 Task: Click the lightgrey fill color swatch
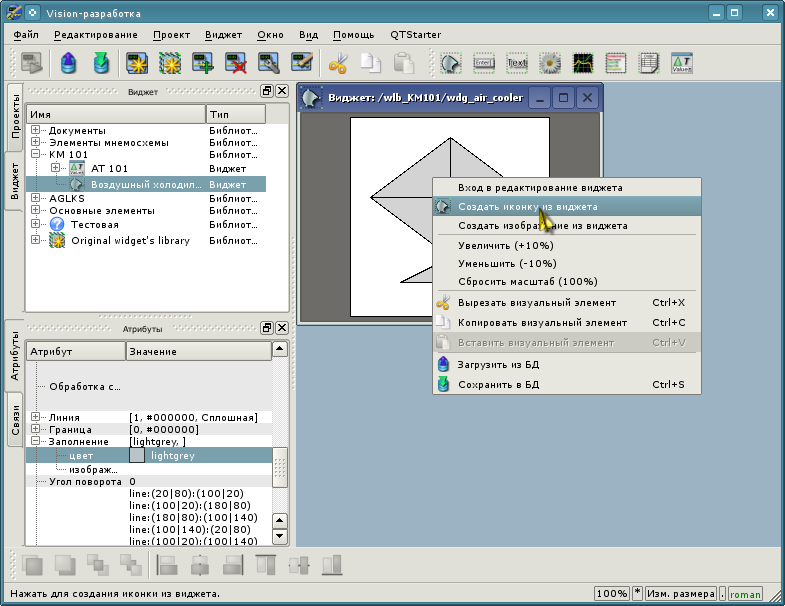(x=137, y=455)
